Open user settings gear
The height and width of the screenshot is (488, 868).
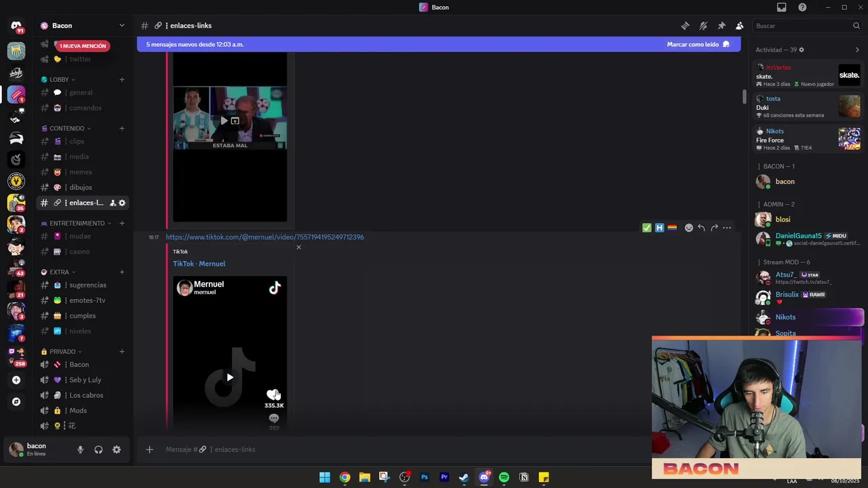coord(117,449)
